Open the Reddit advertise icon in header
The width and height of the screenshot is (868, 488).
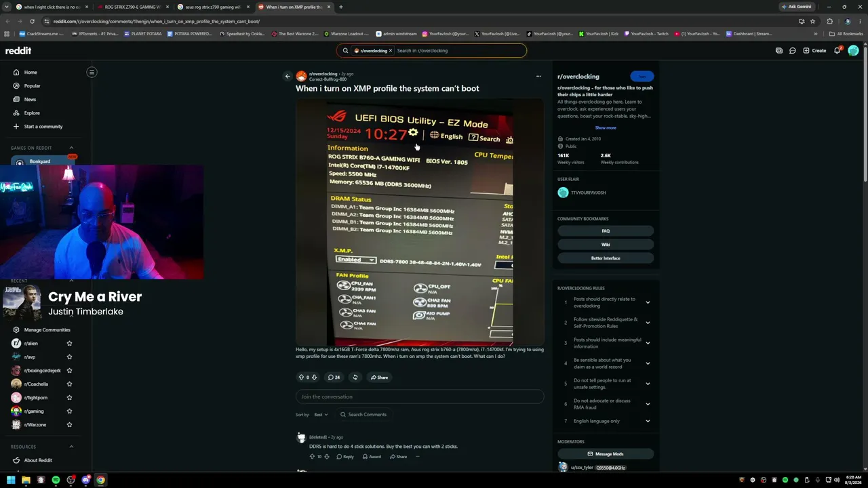(779, 51)
